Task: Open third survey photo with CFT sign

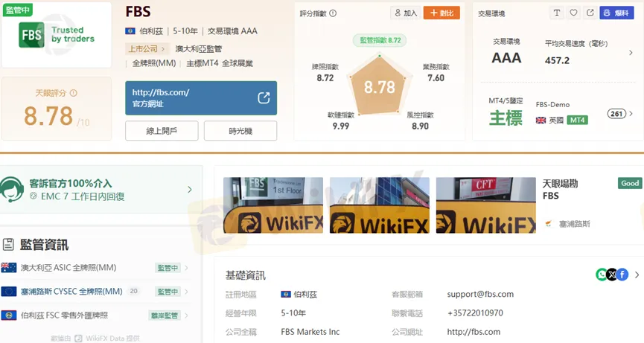Action: [486, 205]
